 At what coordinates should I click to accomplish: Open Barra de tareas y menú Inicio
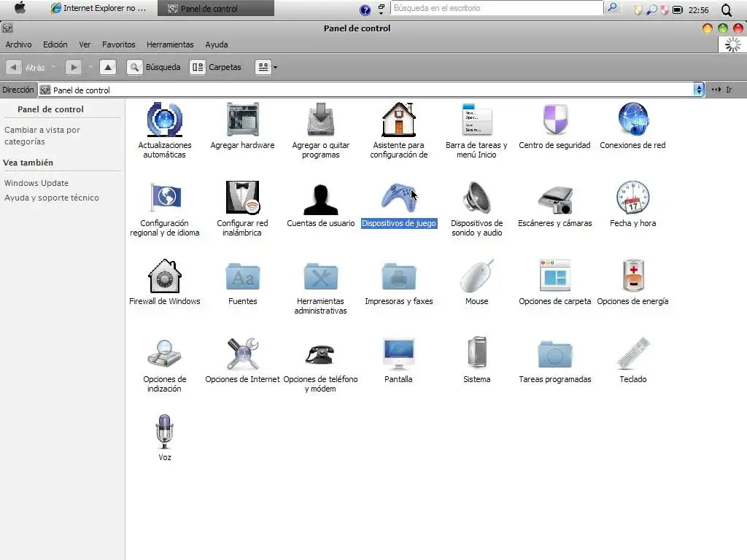point(477,119)
